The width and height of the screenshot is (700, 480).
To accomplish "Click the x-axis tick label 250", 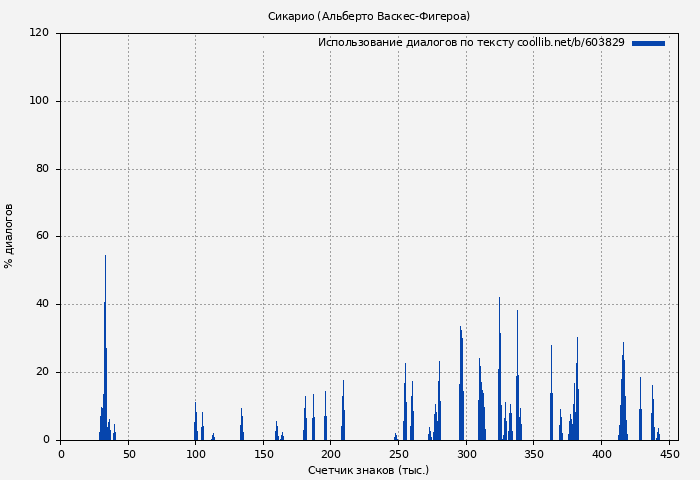I will coord(399,454).
